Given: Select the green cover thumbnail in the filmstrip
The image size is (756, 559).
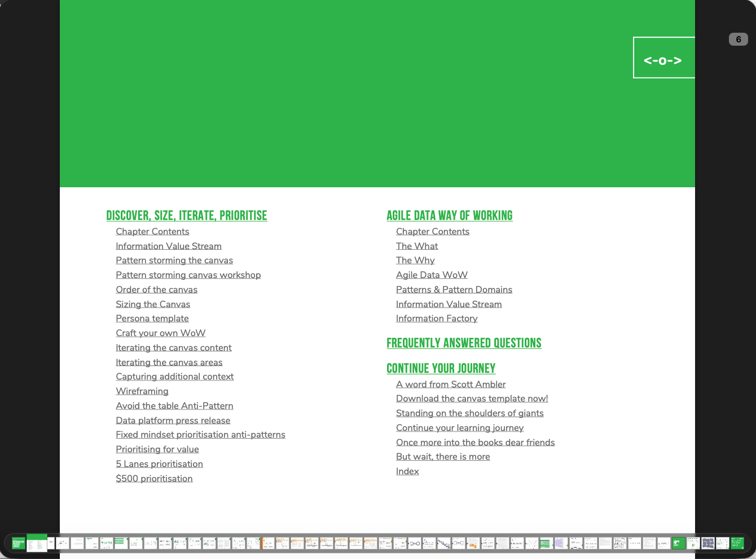Looking at the screenshot, I should (19, 543).
